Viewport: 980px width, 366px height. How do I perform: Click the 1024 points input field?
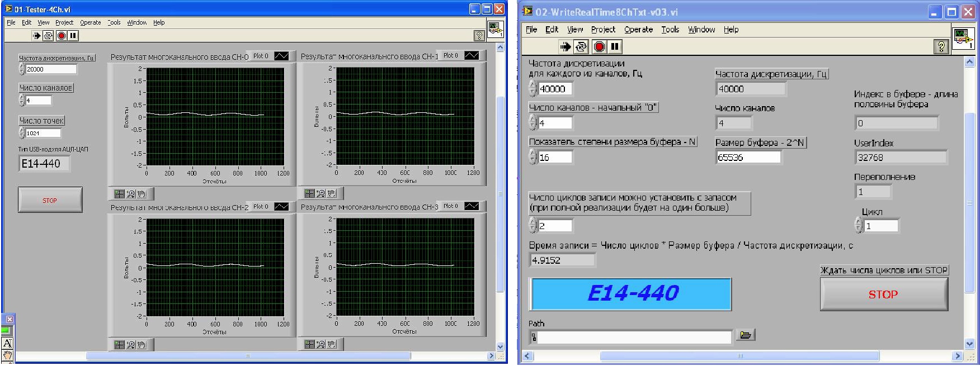tap(43, 133)
